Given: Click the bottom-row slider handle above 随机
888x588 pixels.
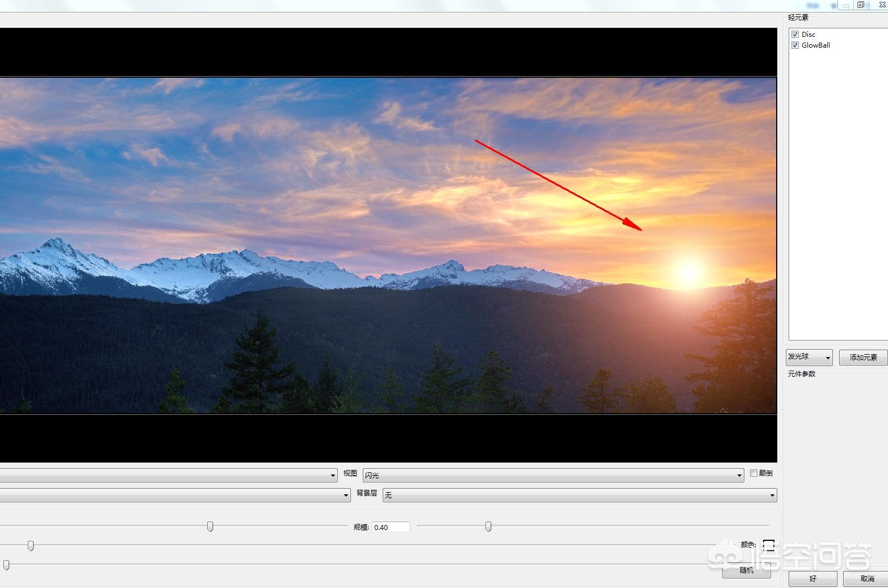Looking at the screenshot, I should pos(6,565).
